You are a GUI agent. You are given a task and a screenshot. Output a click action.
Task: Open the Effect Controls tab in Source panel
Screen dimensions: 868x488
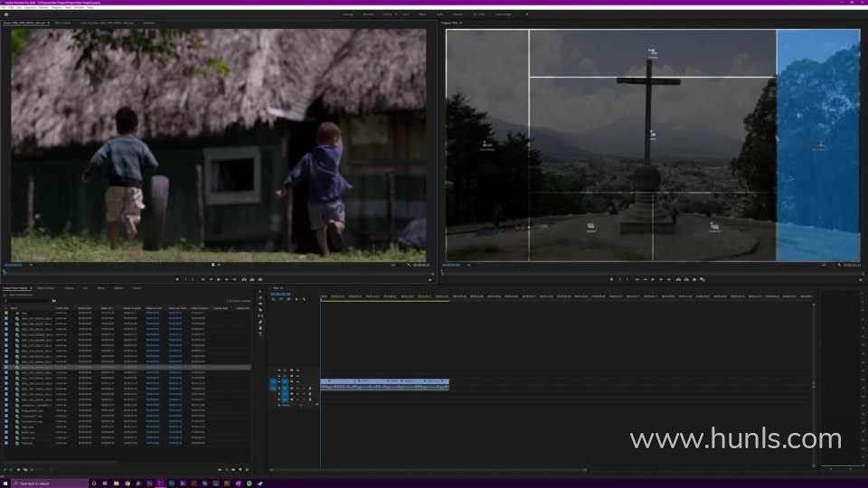coord(62,23)
